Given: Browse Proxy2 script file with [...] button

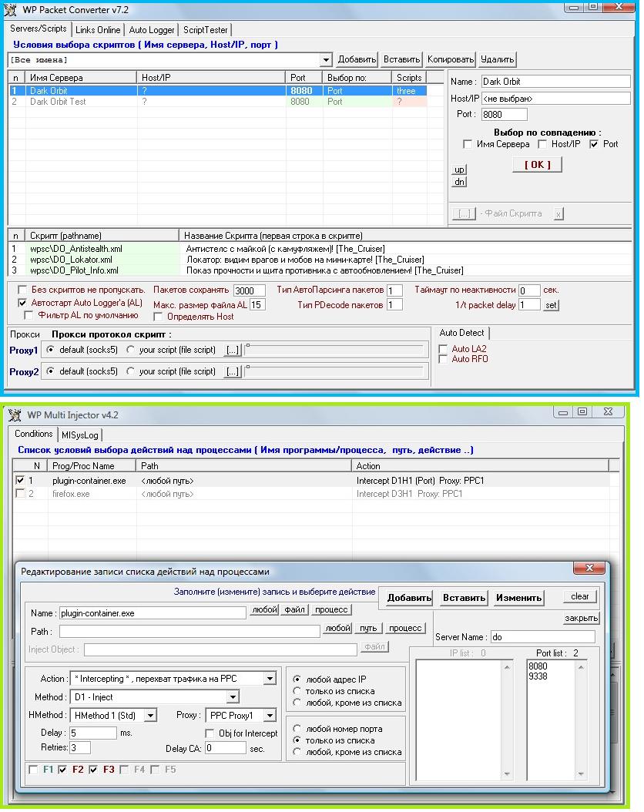Looking at the screenshot, I should 233,372.
